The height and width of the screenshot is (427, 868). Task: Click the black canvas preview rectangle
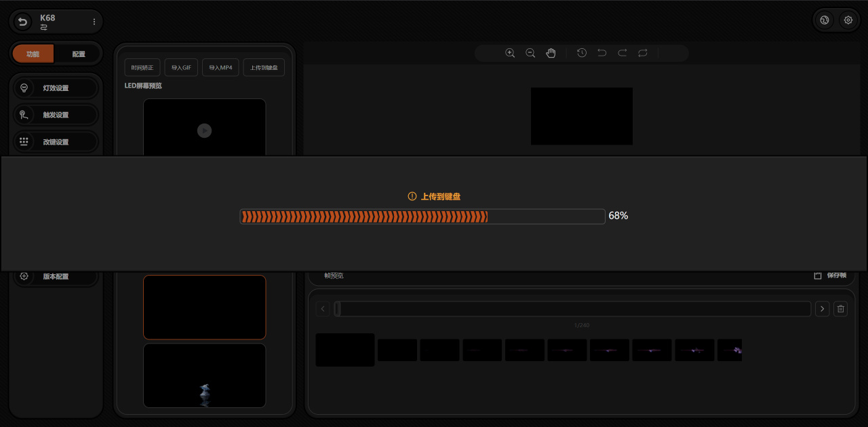click(x=582, y=116)
